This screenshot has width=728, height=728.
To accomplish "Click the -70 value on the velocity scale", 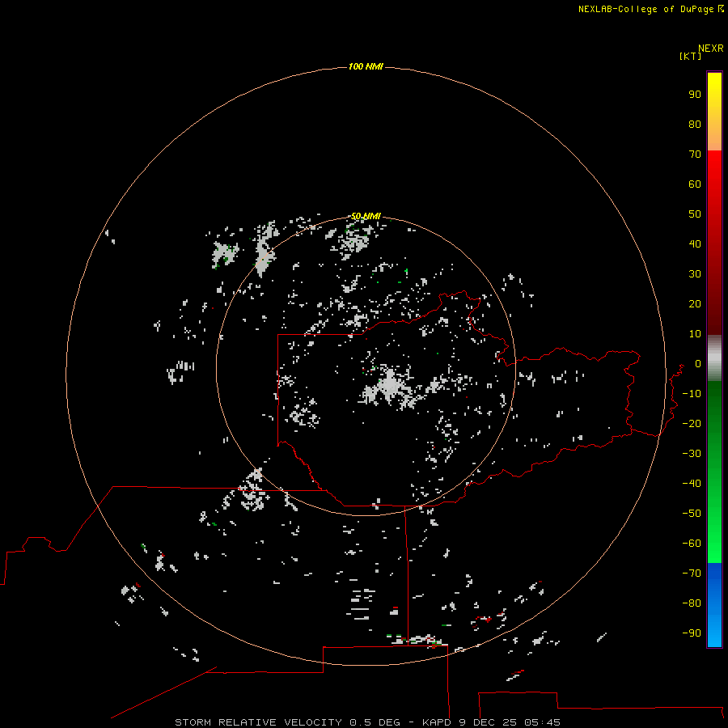I will 692,574.
